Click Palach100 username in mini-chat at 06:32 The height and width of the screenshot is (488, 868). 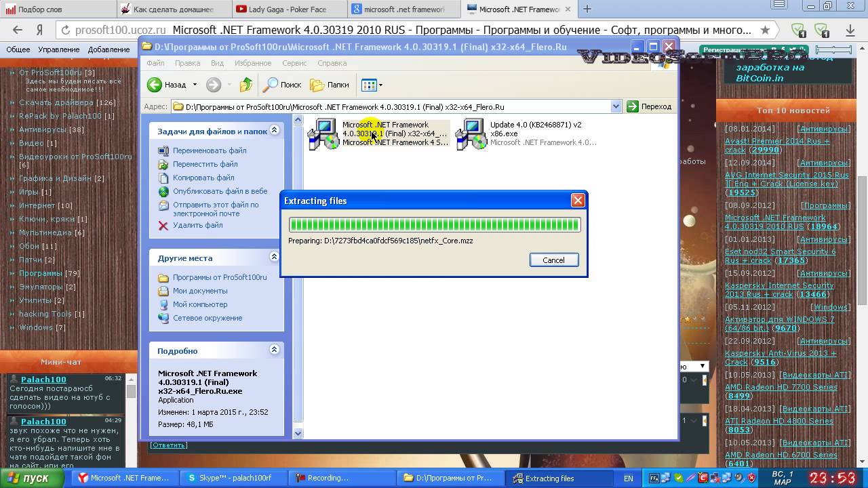click(43, 380)
